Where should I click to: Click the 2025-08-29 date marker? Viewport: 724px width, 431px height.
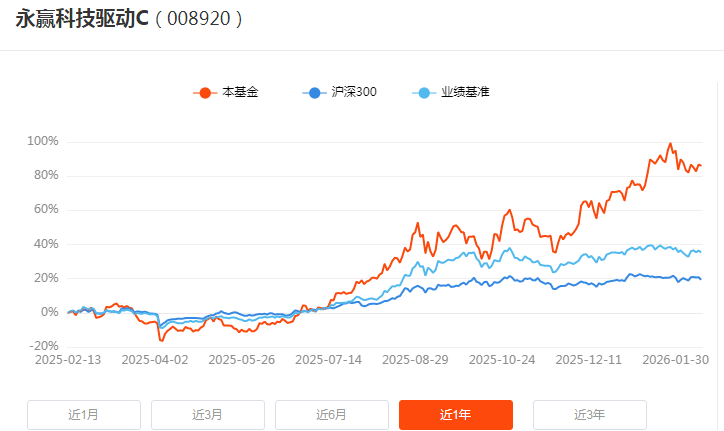[x=415, y=359]
